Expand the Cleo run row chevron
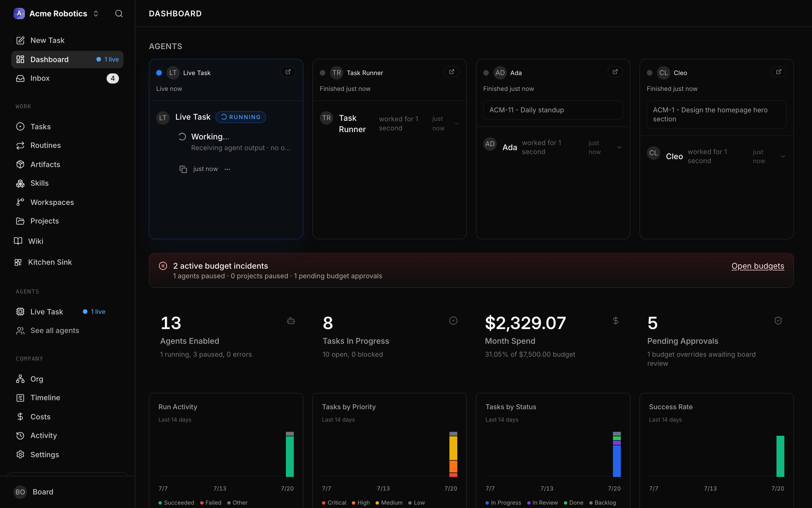Image resolution: width=812 pixels, height=508 pixels. (783, 156)
